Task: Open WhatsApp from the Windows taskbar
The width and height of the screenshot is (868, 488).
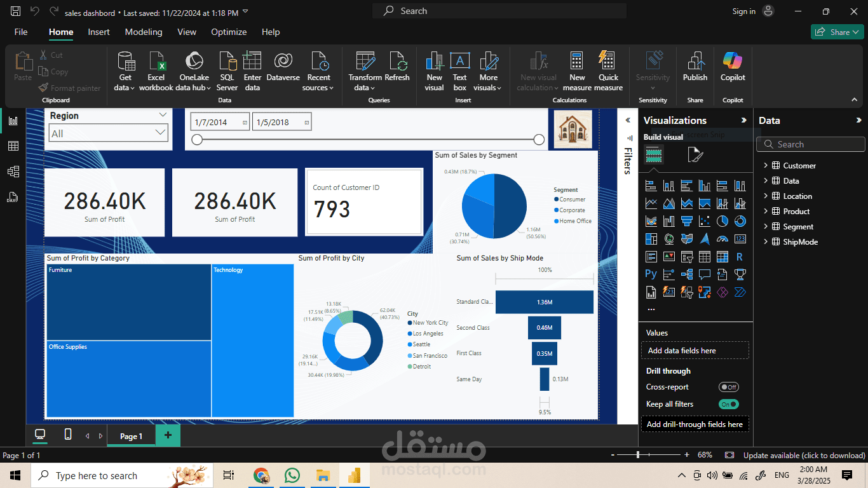Action: coord(292,475)
